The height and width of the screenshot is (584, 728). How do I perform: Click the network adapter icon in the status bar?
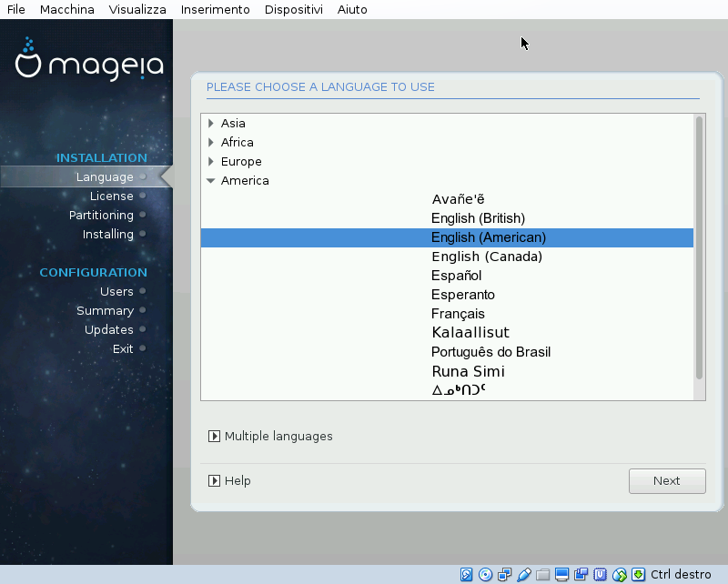[x=504, y=575]
